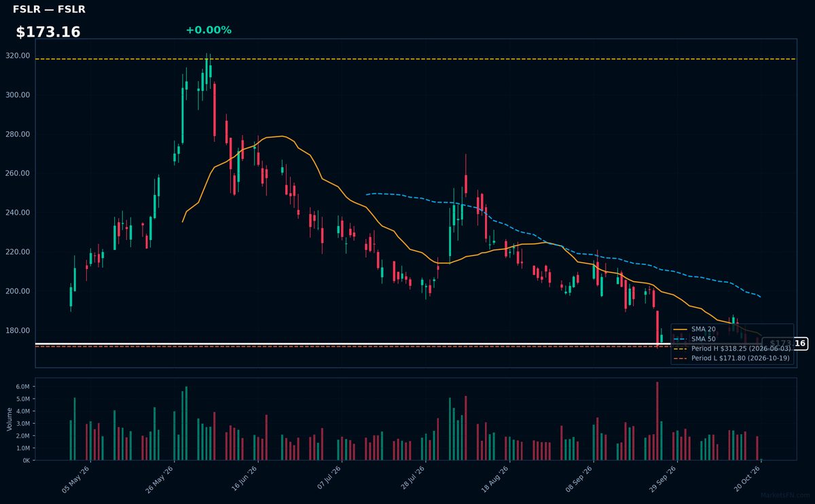Click the tallest red volume bar in late September
This screenshot has height=504, width=815.
[x=657, y=421]
